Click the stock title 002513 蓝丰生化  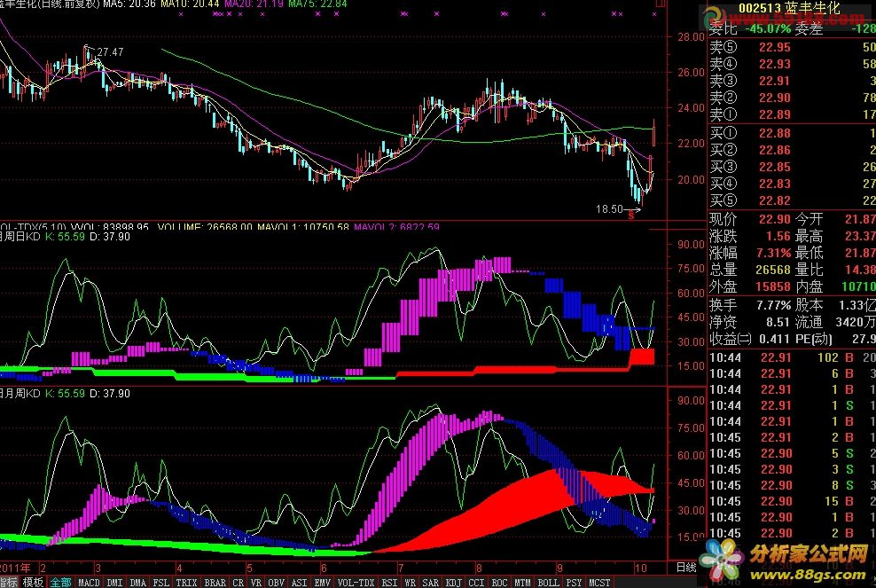(x=789, y=8)
